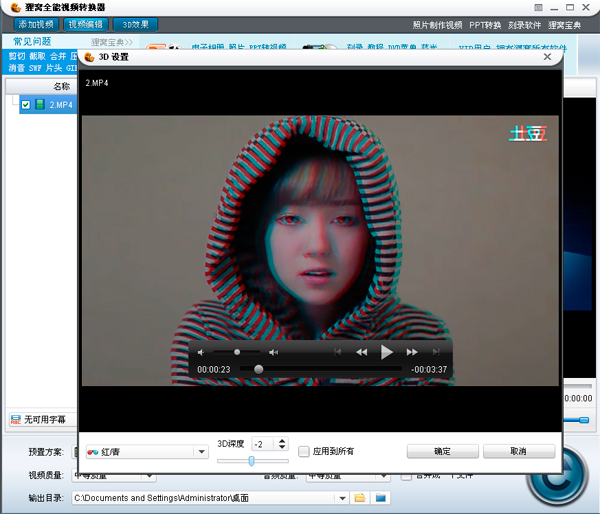Viewport: 600px width, 514px height.
Task: Decrease 3D深度 value with the down arrow
Action: coord(282,447)
